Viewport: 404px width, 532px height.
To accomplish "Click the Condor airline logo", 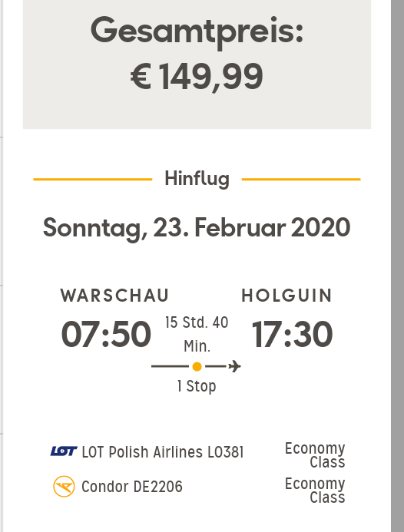I will pyautogui.click(x=64, y=486).
